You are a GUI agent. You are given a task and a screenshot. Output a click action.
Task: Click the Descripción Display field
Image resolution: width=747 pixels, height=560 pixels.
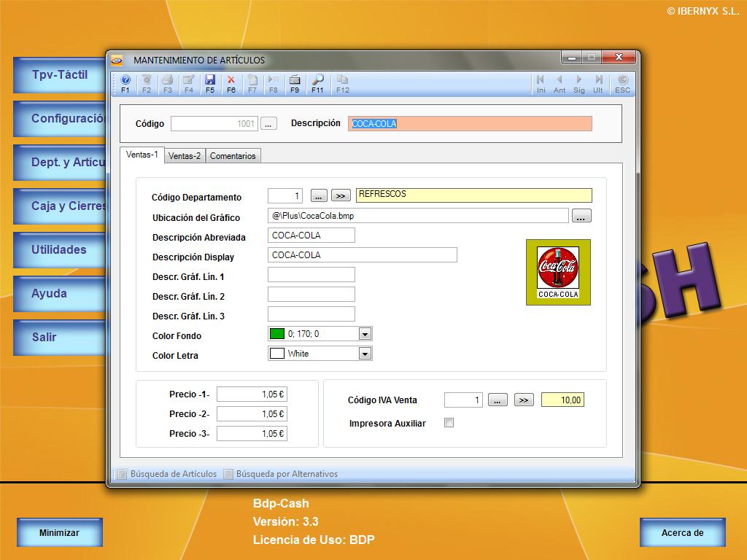point(362,254)
